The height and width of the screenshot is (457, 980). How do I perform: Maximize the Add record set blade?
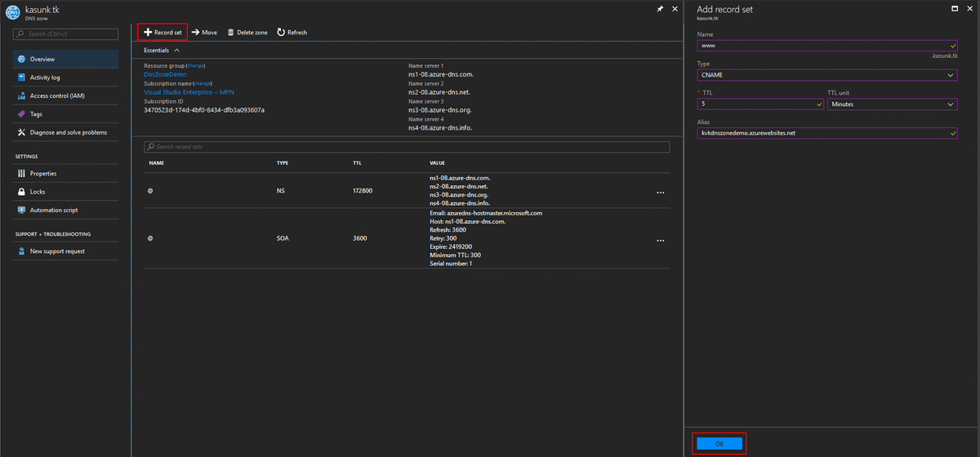[x=955, y=8]
